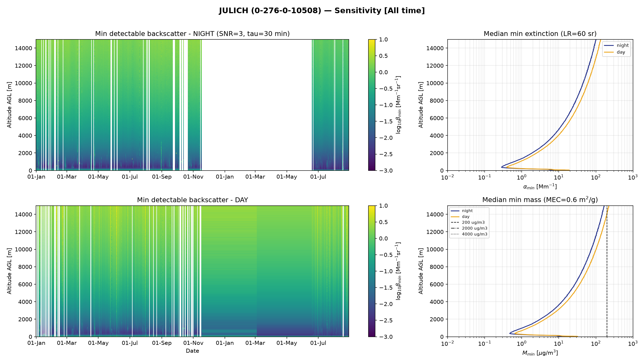Click DAY colorbar log10 β_min label
The height and width of the screenshot is (362, 644).
(398, 271)
